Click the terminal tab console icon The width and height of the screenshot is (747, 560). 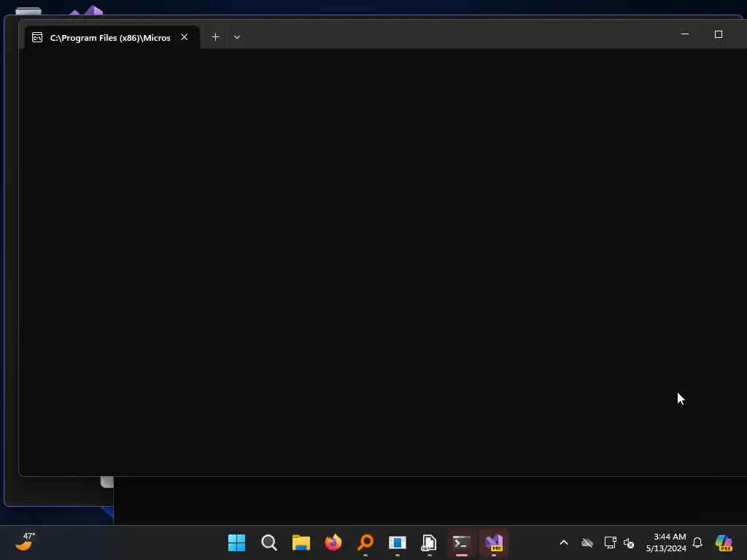click(37, 37)
